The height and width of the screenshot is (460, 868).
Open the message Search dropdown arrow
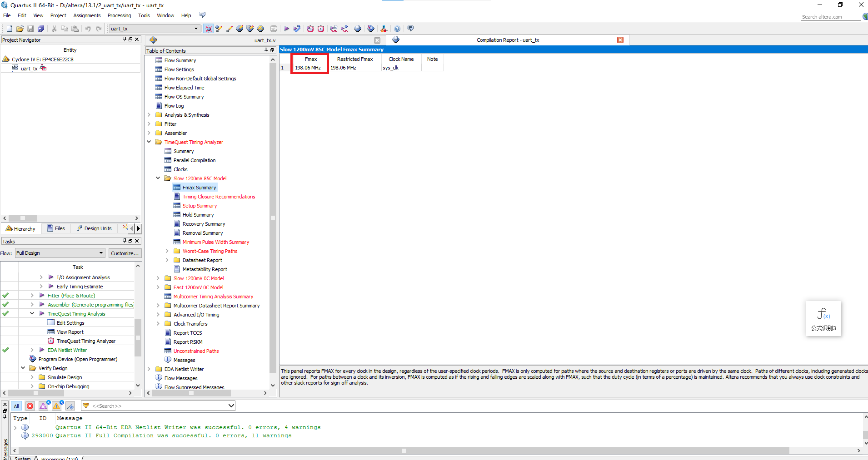(231, 406)
